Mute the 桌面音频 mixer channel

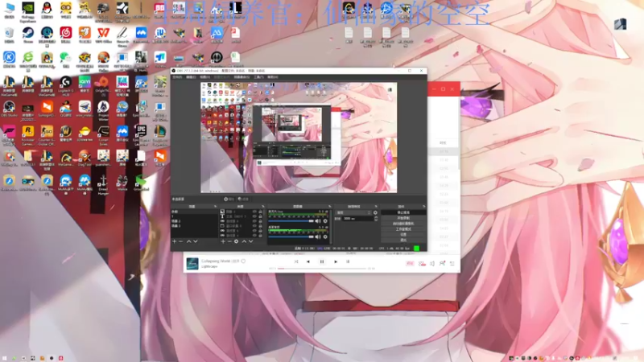pos(318,237)
